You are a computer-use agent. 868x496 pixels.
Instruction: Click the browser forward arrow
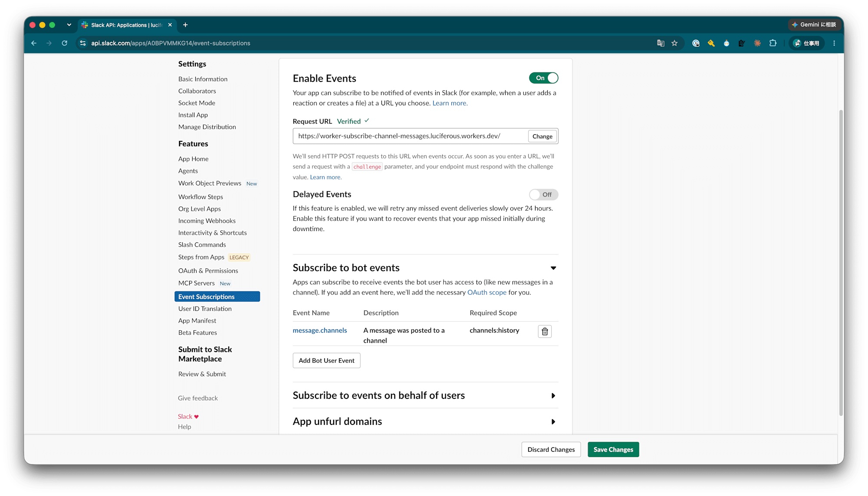(49, 43)
